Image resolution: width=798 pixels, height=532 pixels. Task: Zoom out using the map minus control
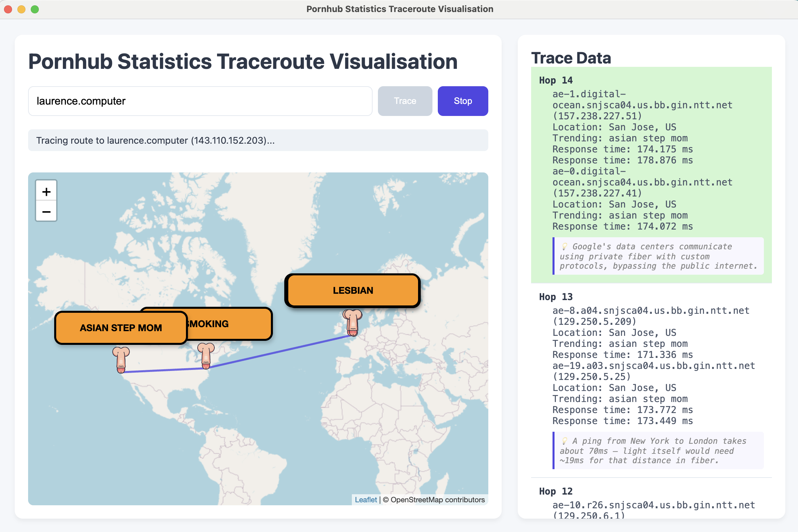pos(46,212)
